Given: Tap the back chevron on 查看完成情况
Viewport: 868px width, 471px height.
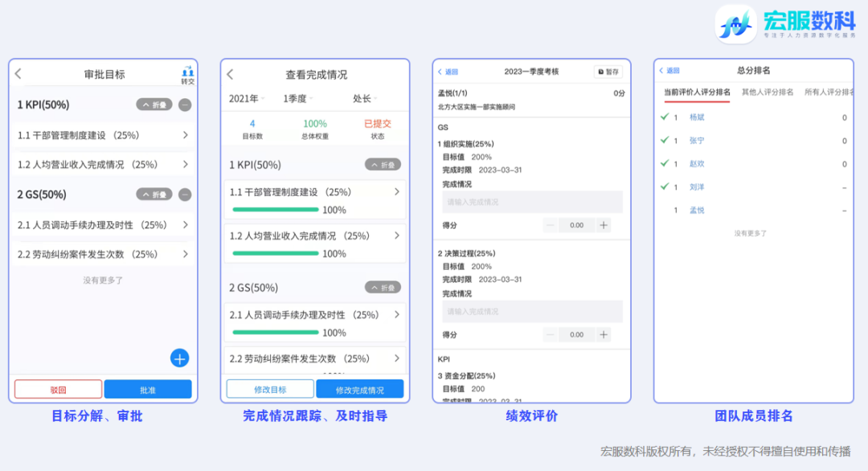Looking at the screenshot, I should pos(229,72).
